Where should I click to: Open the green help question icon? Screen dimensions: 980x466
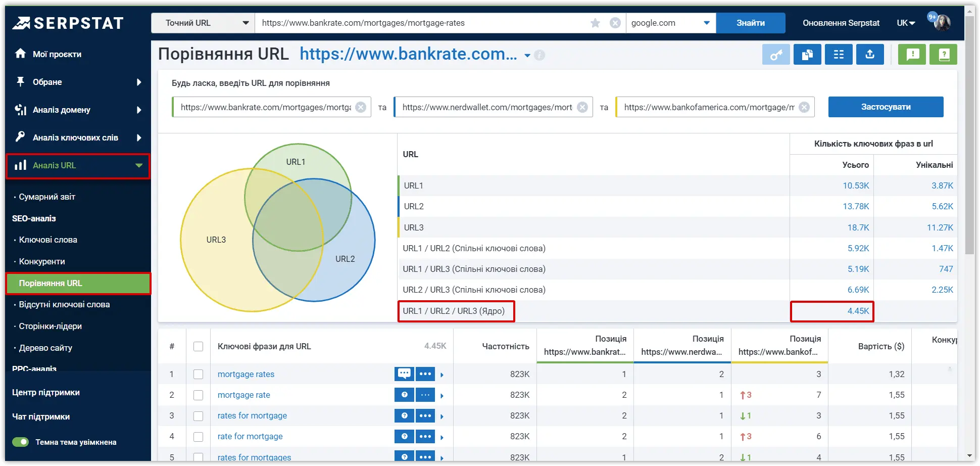click(x=944, y=55)
